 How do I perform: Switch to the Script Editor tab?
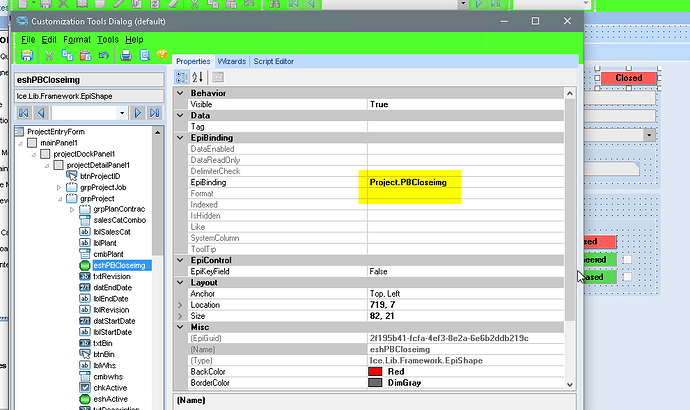pos(273,61)
